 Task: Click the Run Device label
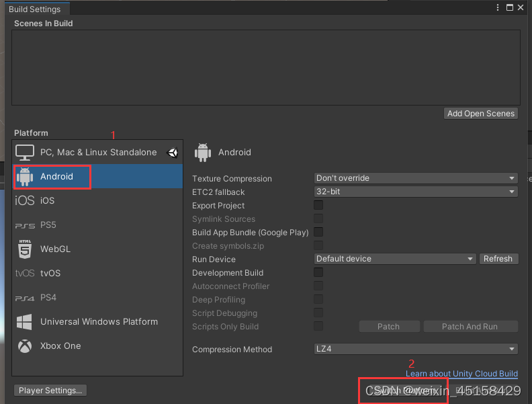pyautogui.click(x=214, y=259)
